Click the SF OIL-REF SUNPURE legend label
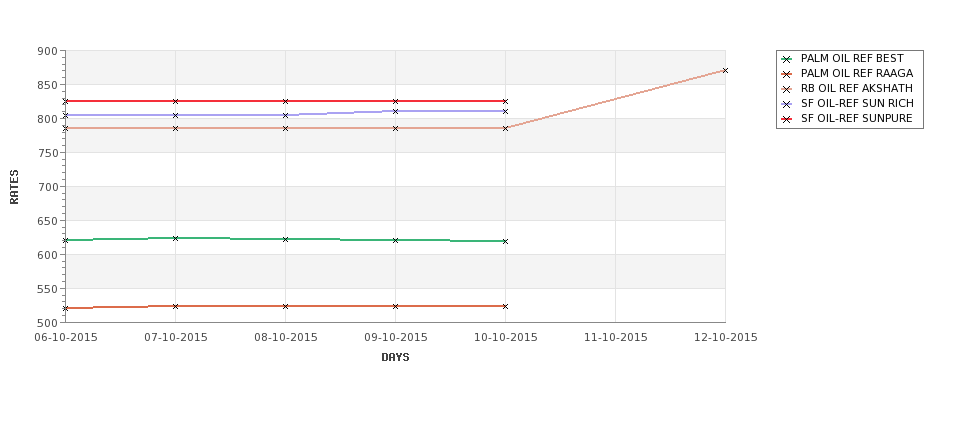Viewport: 975px width, 429px height. (856, 118)
